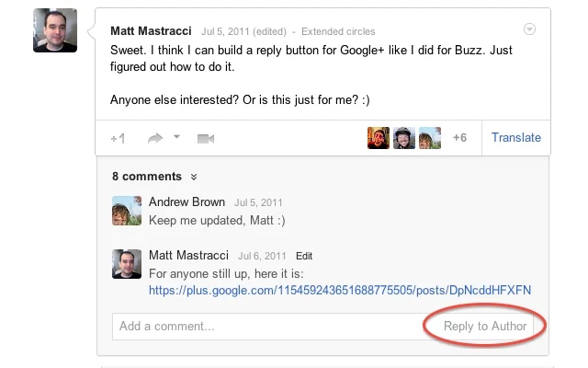Viewport: 588px width, 368px height.
Task: Open the post options circle menu
Action: click(529, 29)
